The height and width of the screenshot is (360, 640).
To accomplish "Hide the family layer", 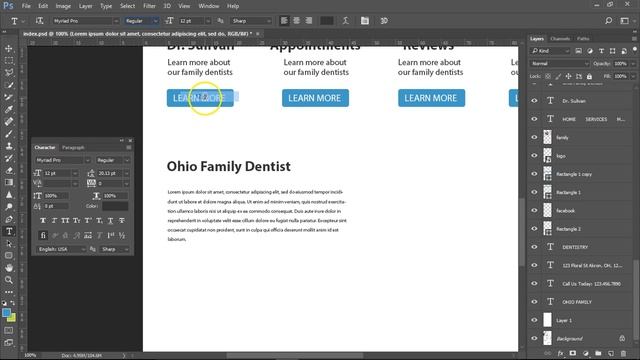I will (x=534, y=138).
